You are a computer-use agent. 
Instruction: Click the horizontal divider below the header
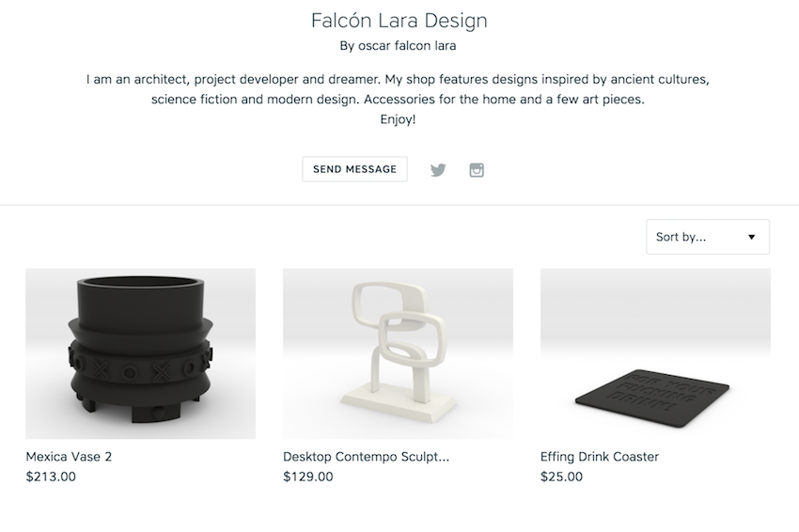pos(399,205)
